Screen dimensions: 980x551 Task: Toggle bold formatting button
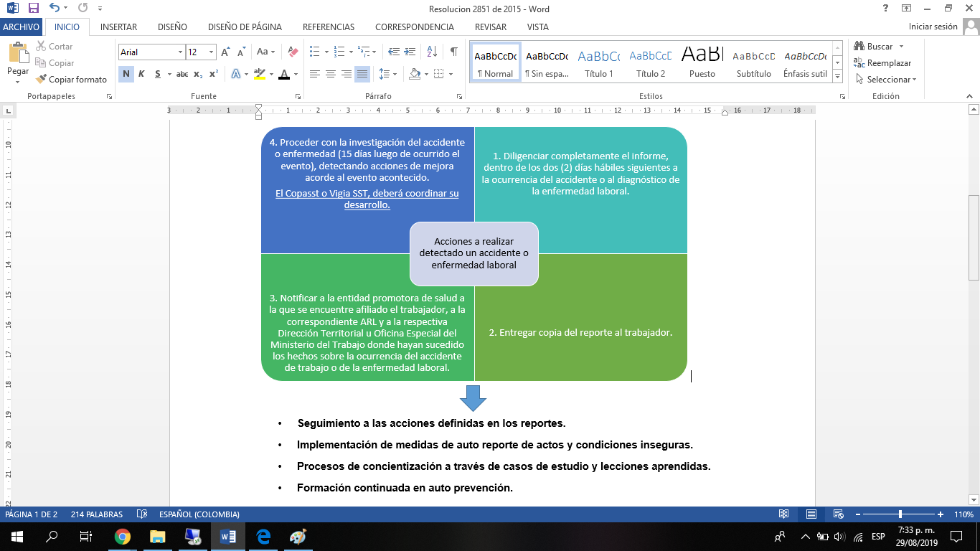click(126, 74)
